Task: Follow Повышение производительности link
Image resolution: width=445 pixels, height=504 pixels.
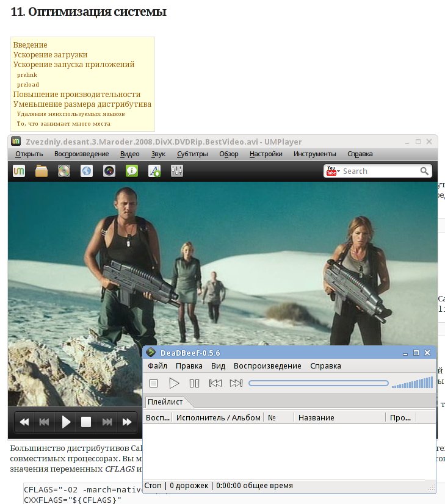Action: tap(77, 94)
